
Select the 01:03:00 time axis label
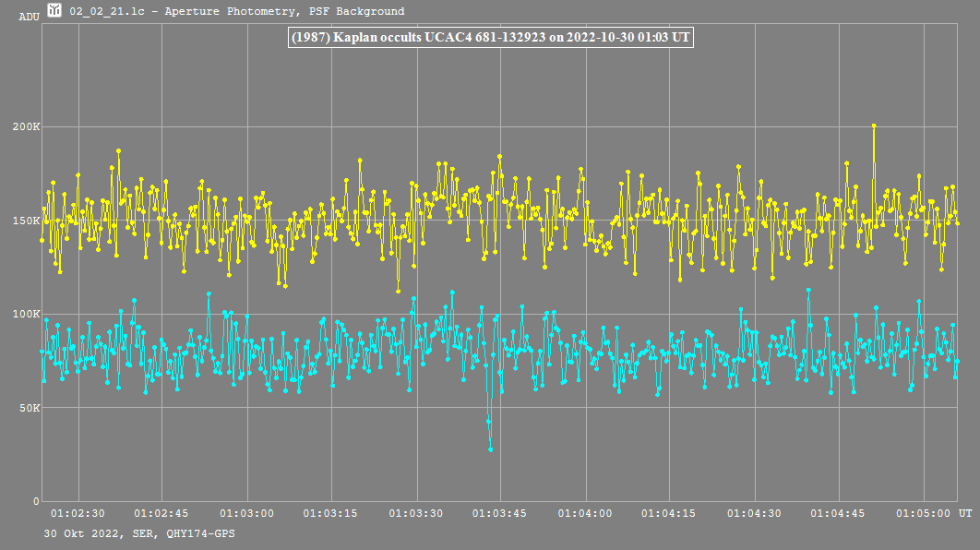tap(247, 513)
